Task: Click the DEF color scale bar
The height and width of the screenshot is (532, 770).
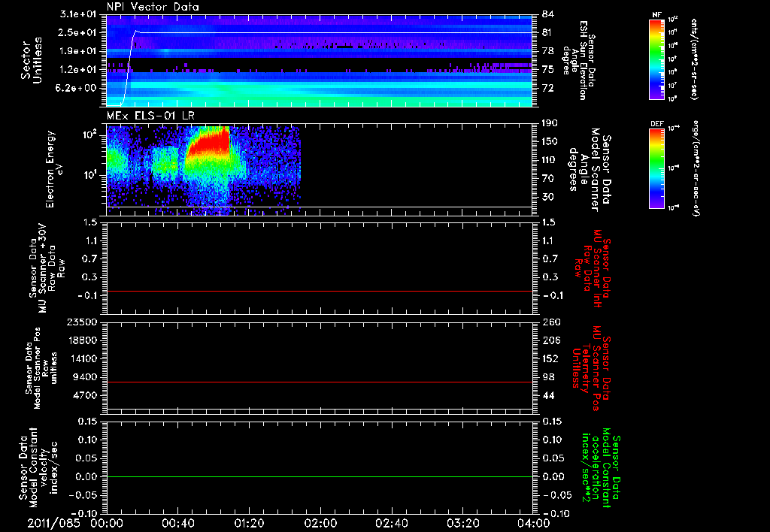Action: [x=657, y=168]
